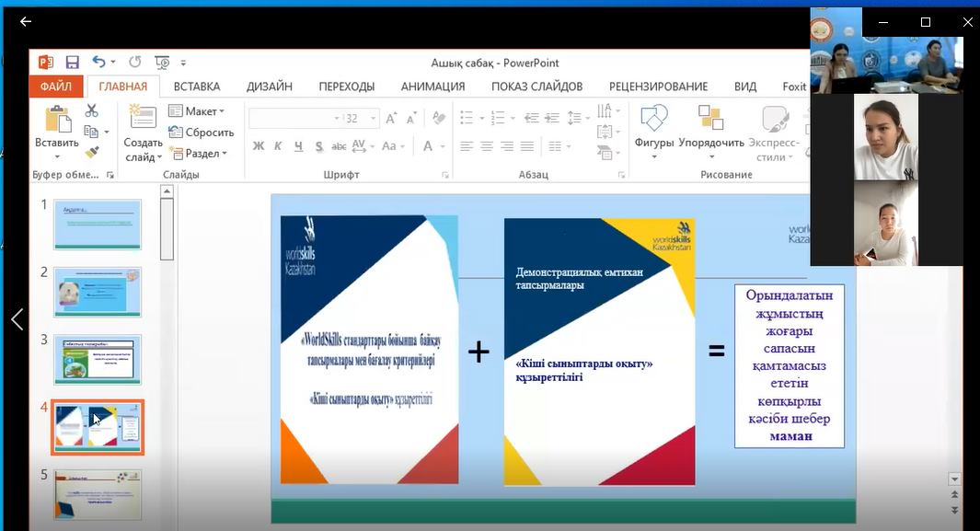980x531 pixels.
Task: Toggle italic К formatting
Action: point(279,146)
